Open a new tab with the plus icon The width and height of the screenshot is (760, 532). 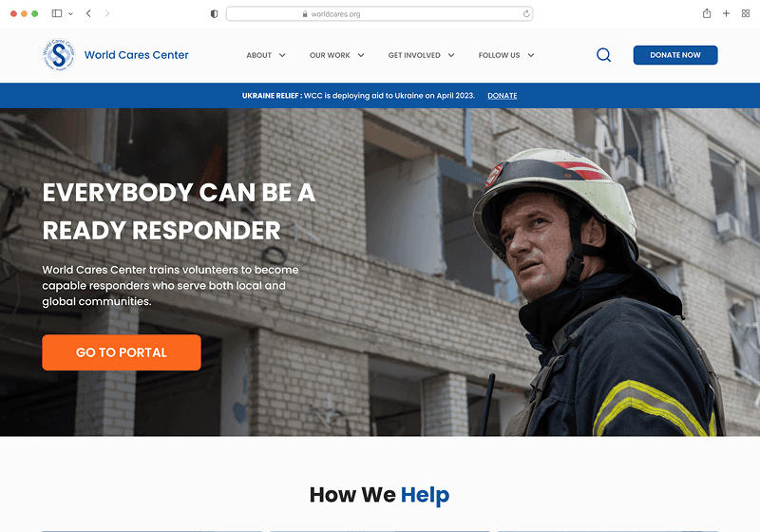pos(726,13)
